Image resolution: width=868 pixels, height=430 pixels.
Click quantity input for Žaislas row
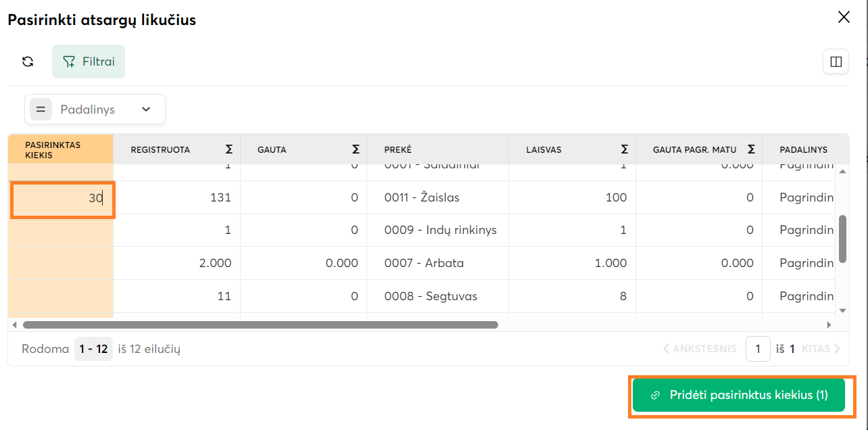[63, 199]
